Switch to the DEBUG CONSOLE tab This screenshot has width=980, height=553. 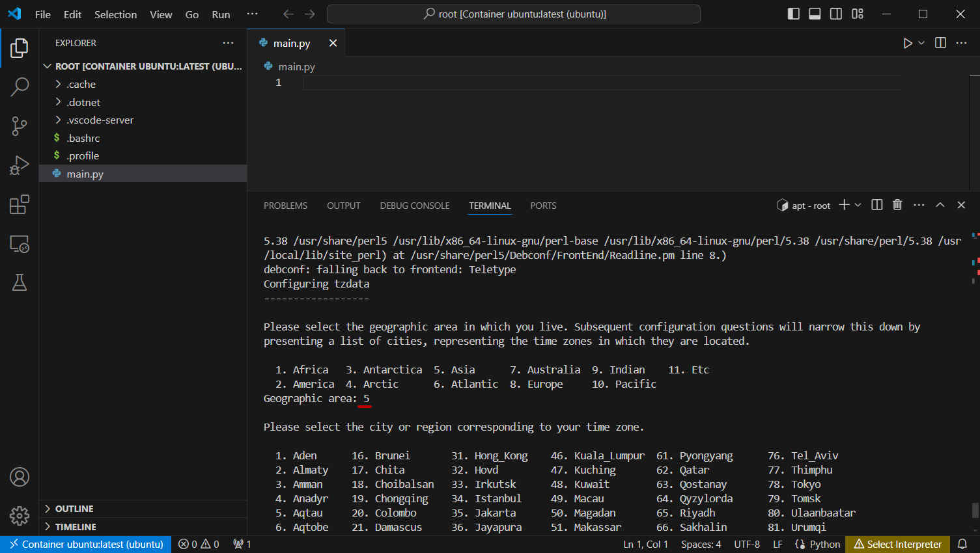coord(415,206)
